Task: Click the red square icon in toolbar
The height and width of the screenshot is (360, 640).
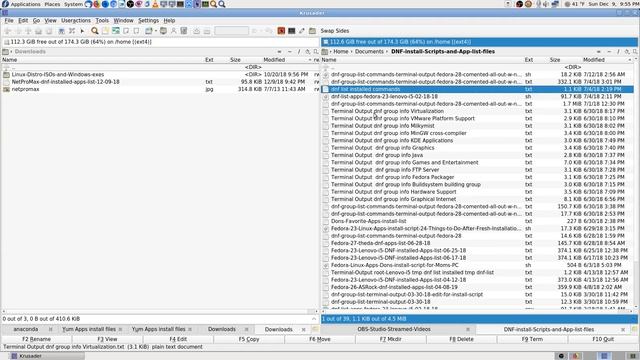Action: [x=281, y=31]
